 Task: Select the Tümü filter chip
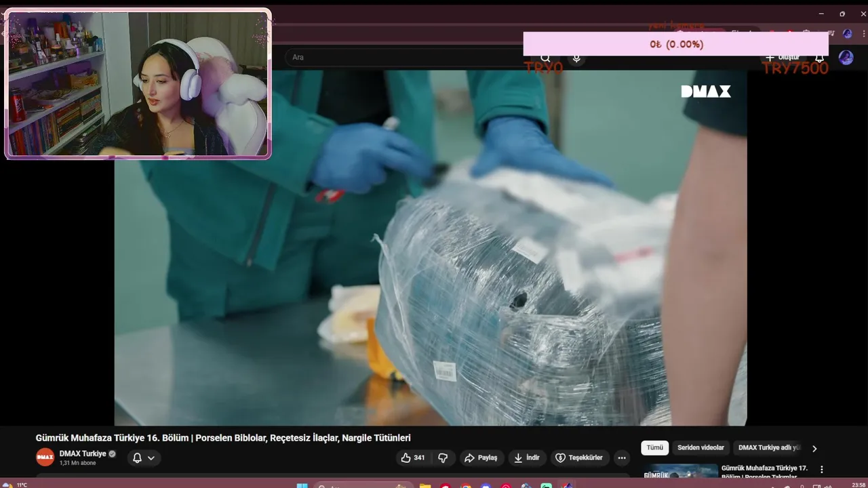pos(654,447)
